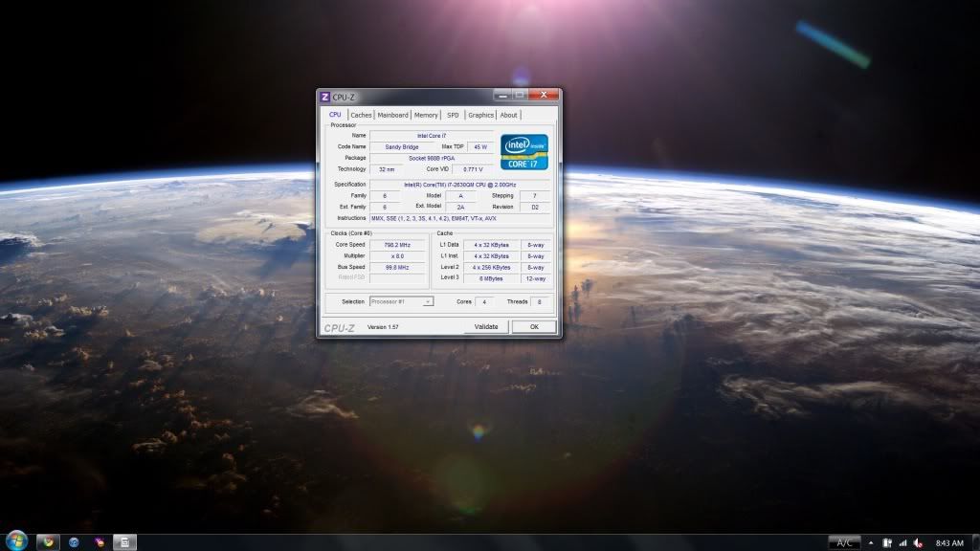The height and width of the screenshot is (551, 980).
Task: Open the purple starred taskbar icon
Action: pos(100,542)
